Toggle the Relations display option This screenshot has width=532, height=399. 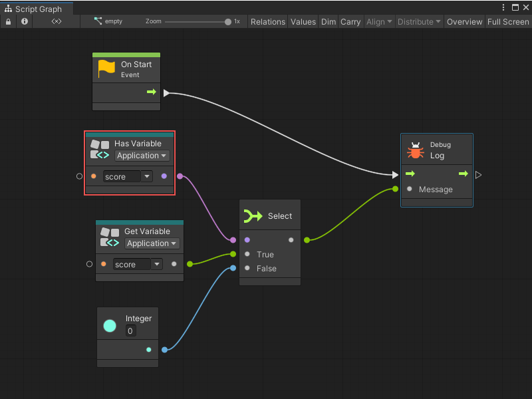tap(267, 21)
